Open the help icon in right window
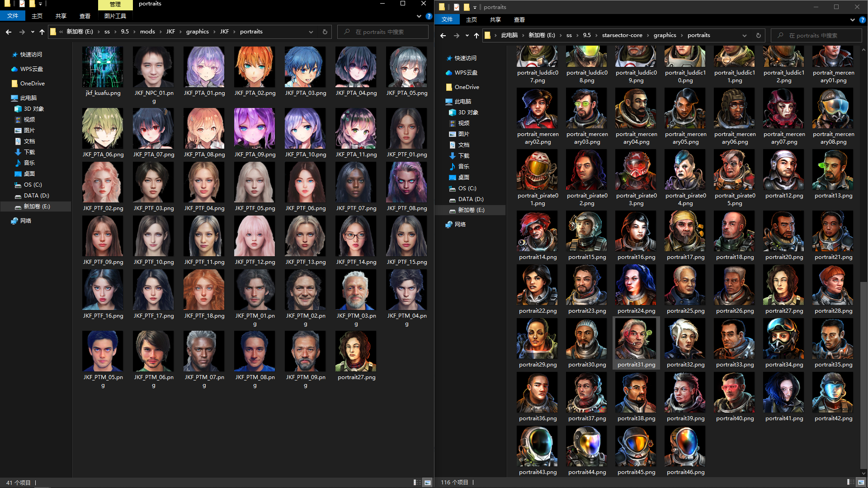Image resolution: width=868 pixels, height=488 pixels. pyautogui.click(x=863, y=20)
